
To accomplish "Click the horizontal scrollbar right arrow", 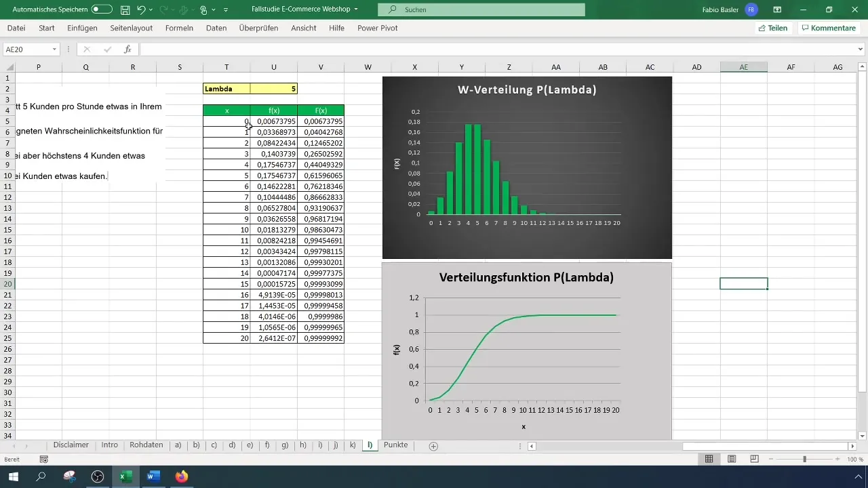I will click(852, 446).
